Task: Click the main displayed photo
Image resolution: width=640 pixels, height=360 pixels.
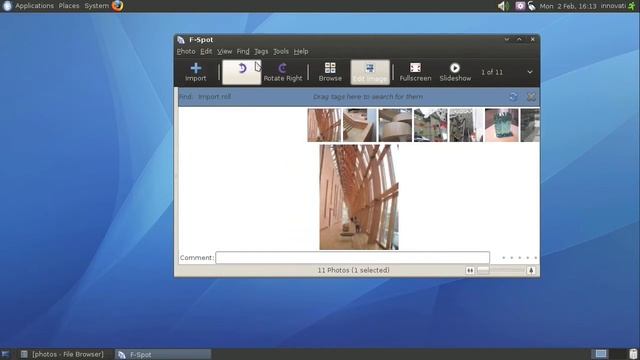Action: click(x=359, y=197)
